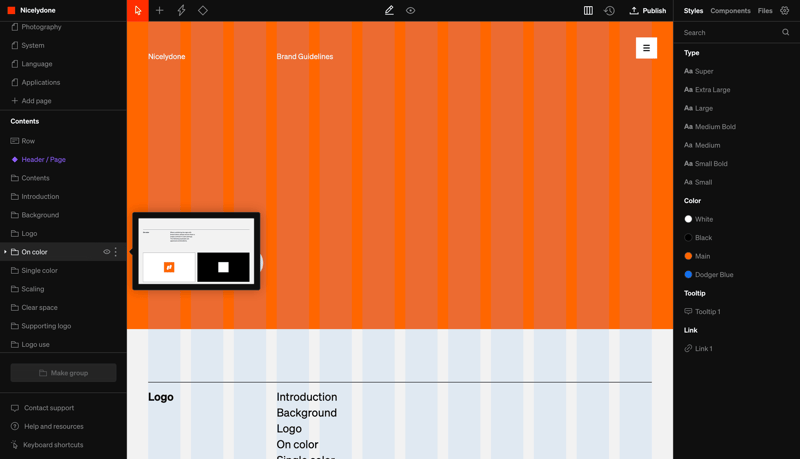Click Introduction link in canvas contents
The height and width of the screenshot is (459, 800).
[307, 397]
